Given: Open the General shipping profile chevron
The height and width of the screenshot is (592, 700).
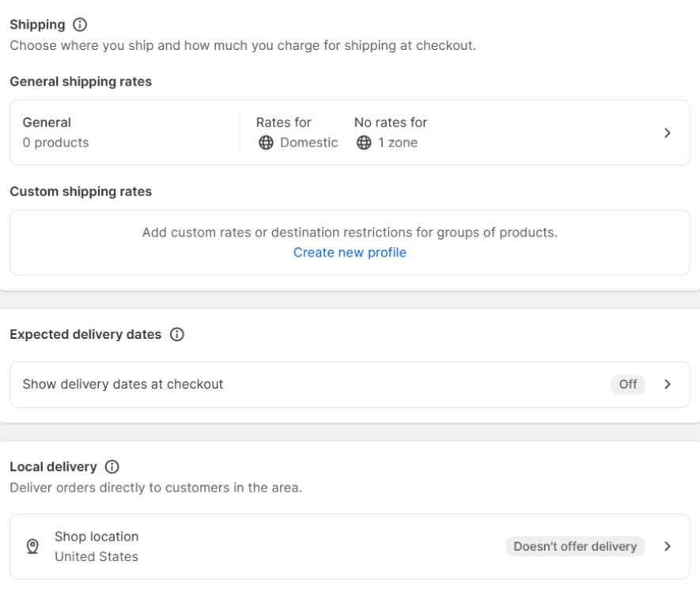Looking at the screenshot, I should click(x=667, y=133).
